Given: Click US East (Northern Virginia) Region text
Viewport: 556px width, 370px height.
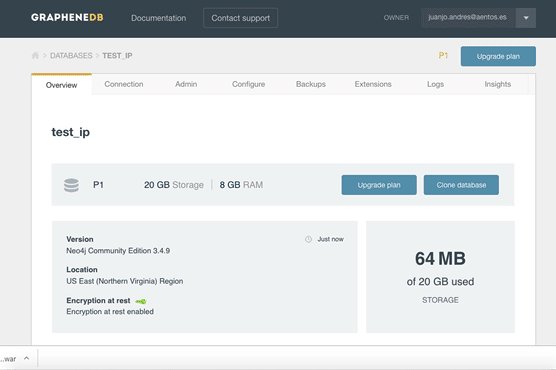Looking at the screenshot, I should 125,281.
